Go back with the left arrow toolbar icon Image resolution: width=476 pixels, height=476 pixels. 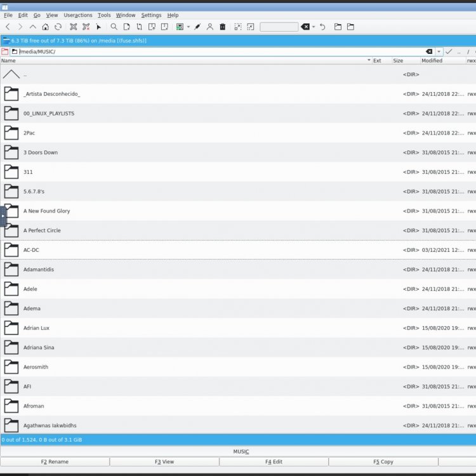click(x=8, y=27)
